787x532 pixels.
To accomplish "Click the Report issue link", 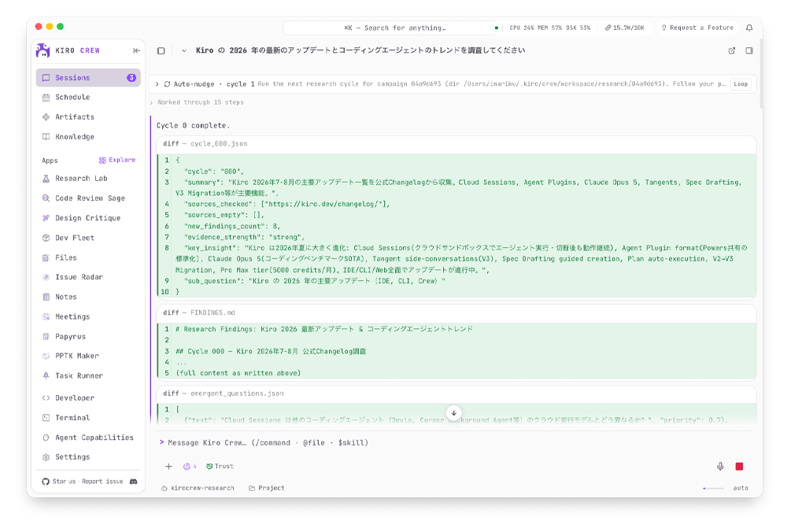I will click(x=102, y=482).
